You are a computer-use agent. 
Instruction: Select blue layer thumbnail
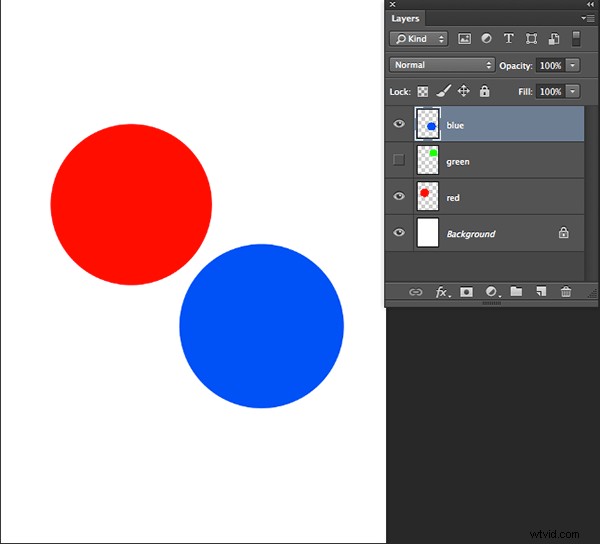[x=427, y=124]
